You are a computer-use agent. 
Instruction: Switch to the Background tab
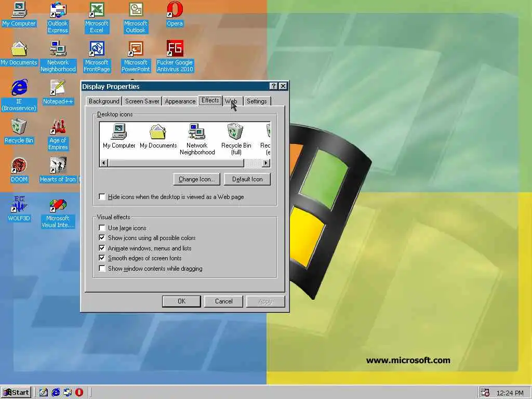[x=104, y=101]
